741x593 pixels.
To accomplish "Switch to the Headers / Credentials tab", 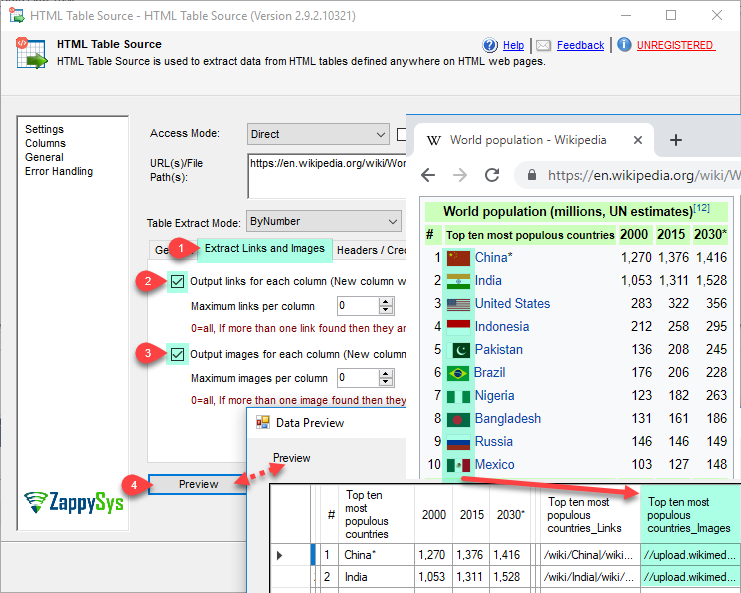I will pyautogui.click(x=370, y=250).
